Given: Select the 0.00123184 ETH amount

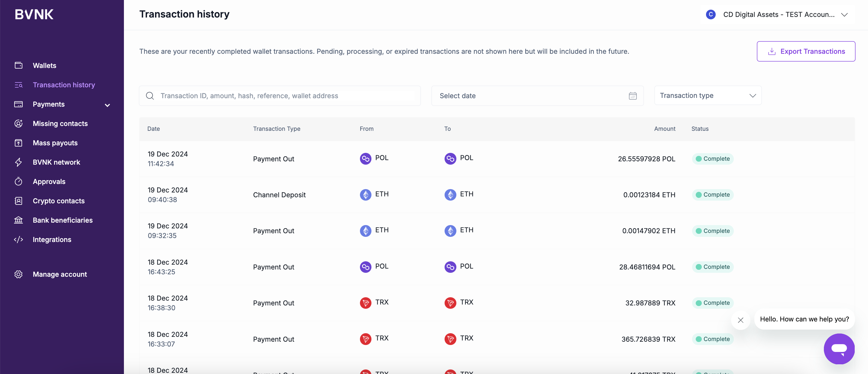Looking at the screenshot, I should 649,195.
